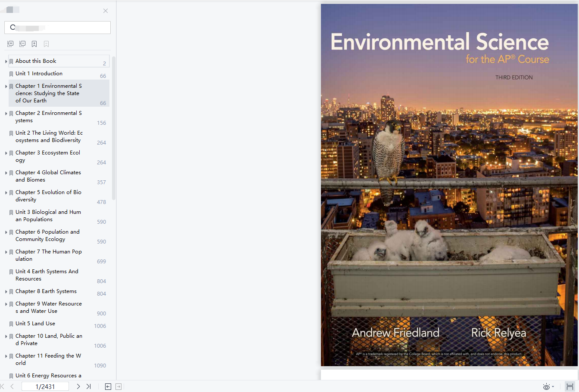The height and width of the screenshot is (392, 579).
Task: Expand Chapter 1 Environmental Science bookmark
Action: [6, 86]
